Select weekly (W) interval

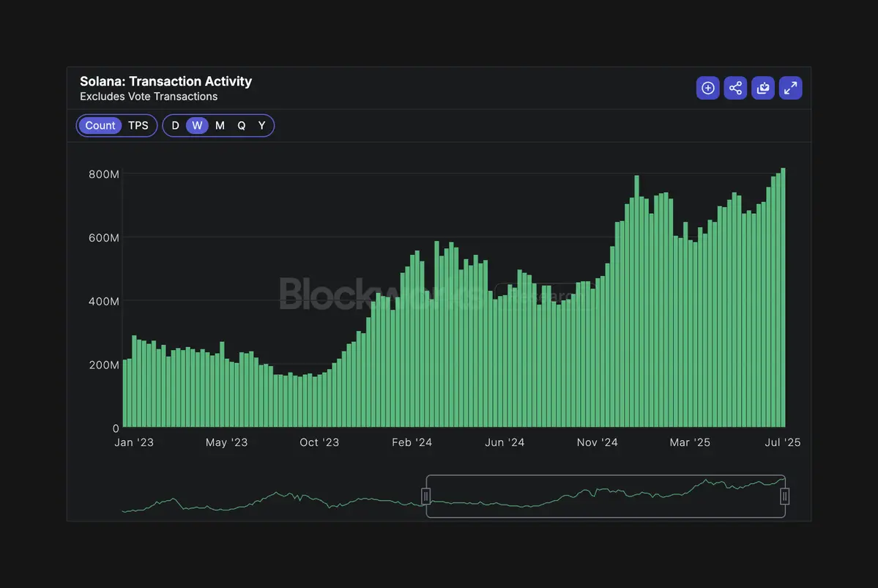197,125
